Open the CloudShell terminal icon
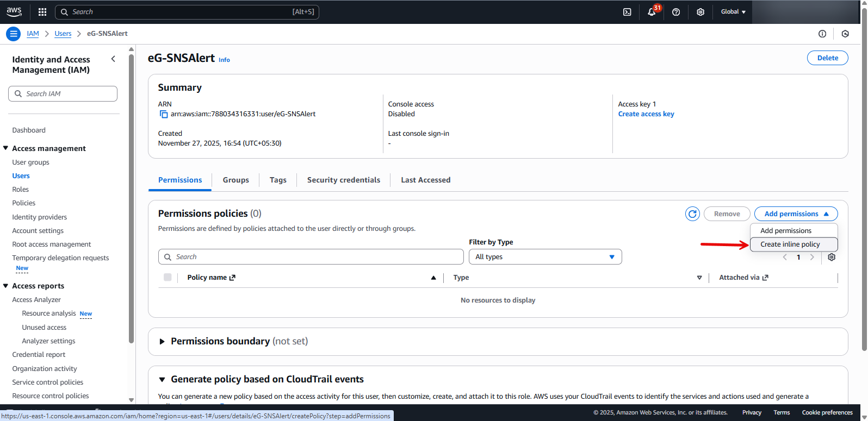Viewport: 868px width, 421px height. [x=627, y=12]
